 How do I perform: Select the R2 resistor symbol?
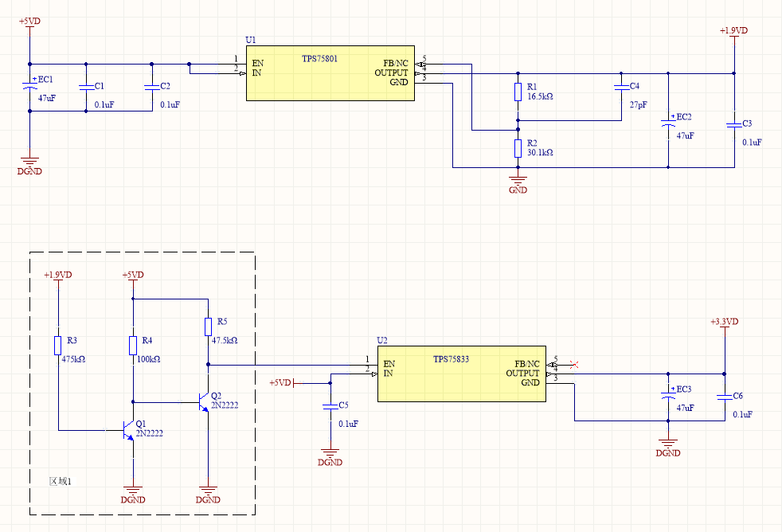518,149
